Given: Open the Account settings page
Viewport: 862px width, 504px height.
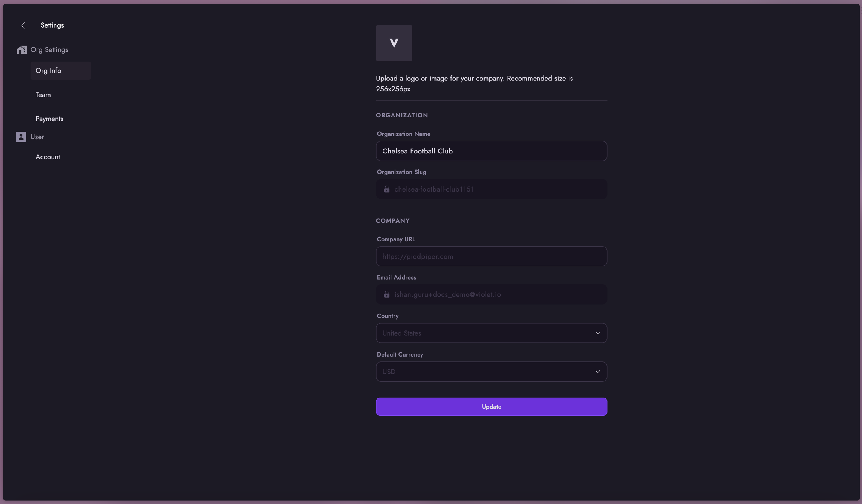Looking at the screenshot, I should point(48,157).
